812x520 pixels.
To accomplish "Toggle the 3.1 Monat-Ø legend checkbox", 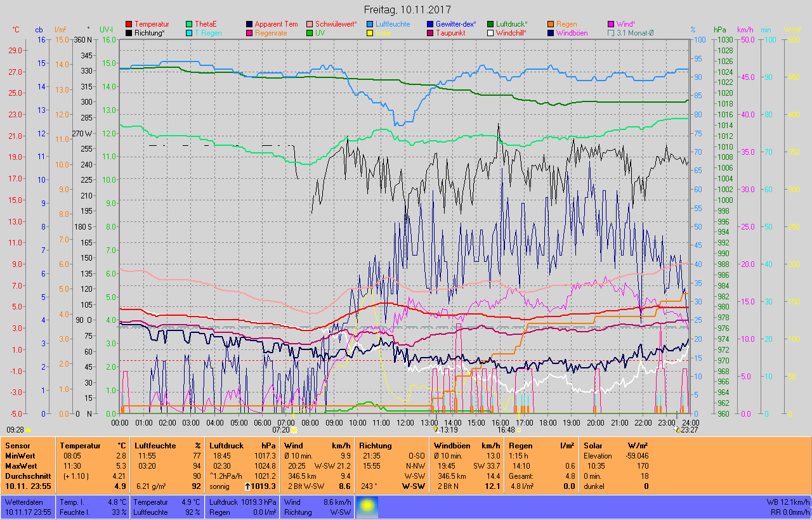I will coord(611,33).
